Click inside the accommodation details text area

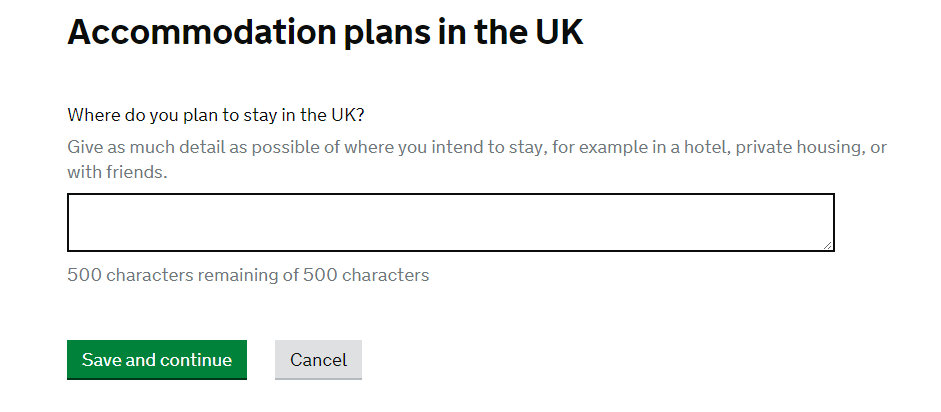(450, 222)
